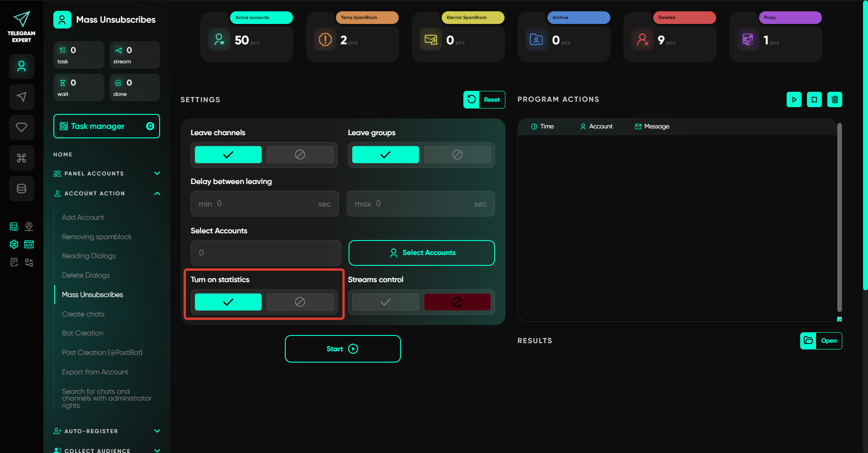Disable the Leave channels option
This screenshot has width=868, height=453.
300,155
